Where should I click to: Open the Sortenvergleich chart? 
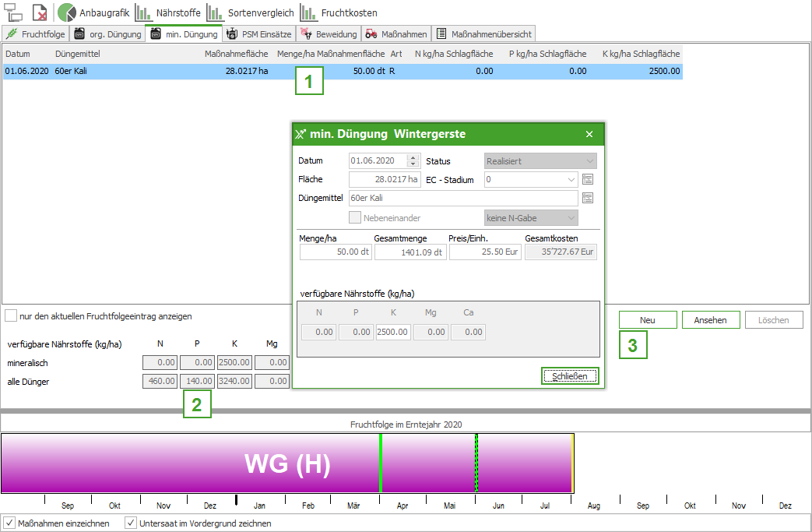[x=249, y=12]
